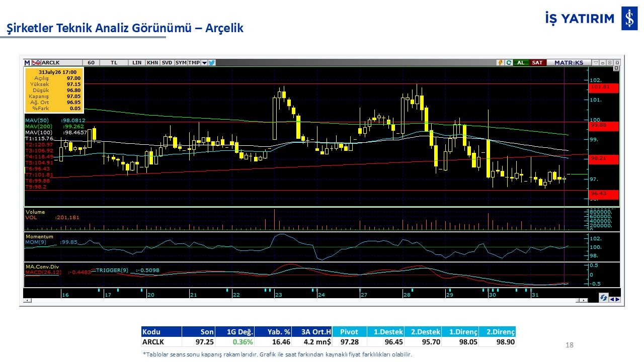Open dropdown arrow next to TMP
The image size is (644, 362).
[204, 63]
